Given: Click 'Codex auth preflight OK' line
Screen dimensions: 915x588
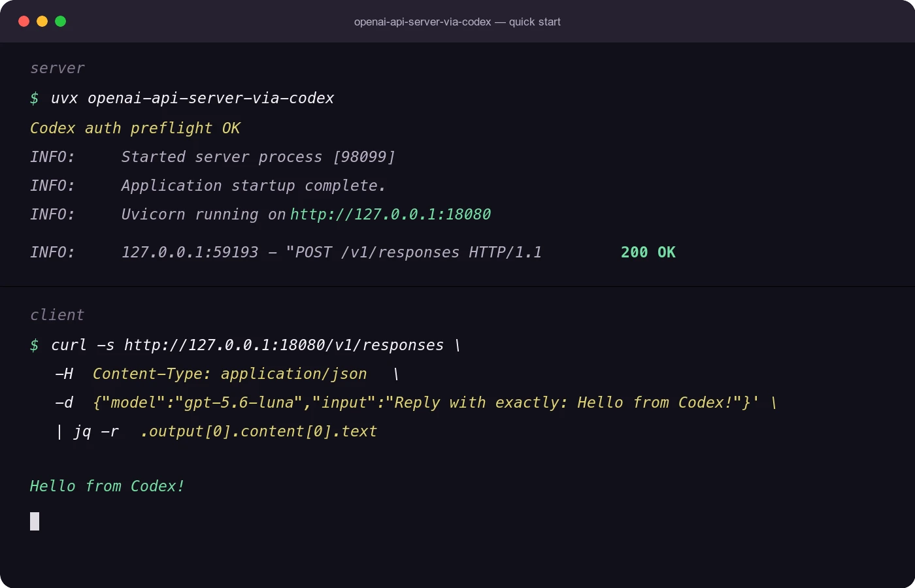Looking at the screenshot, I should click(135, 128).
